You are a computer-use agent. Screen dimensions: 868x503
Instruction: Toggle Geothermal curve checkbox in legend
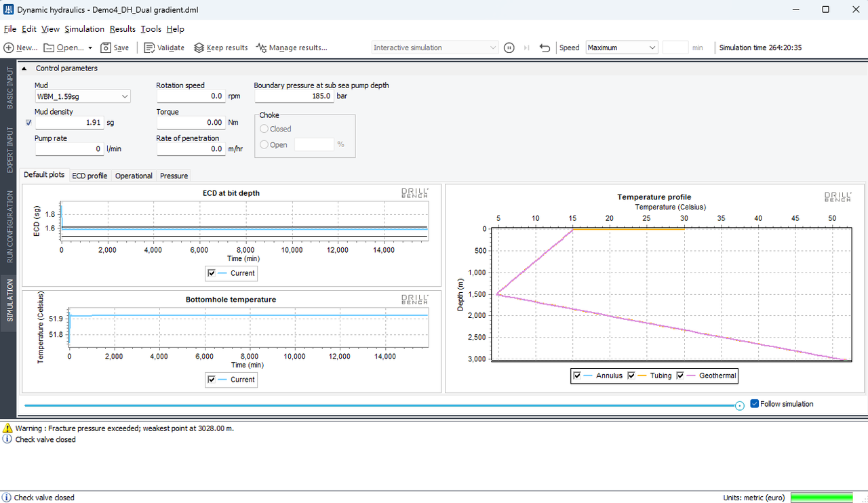pyautogui.click(x=680, y=375)
